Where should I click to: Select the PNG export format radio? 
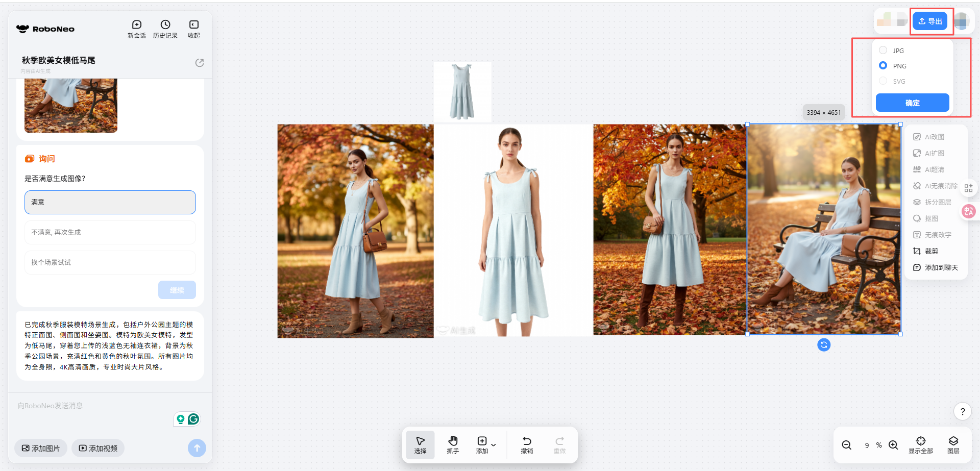[x=883, y=66]
